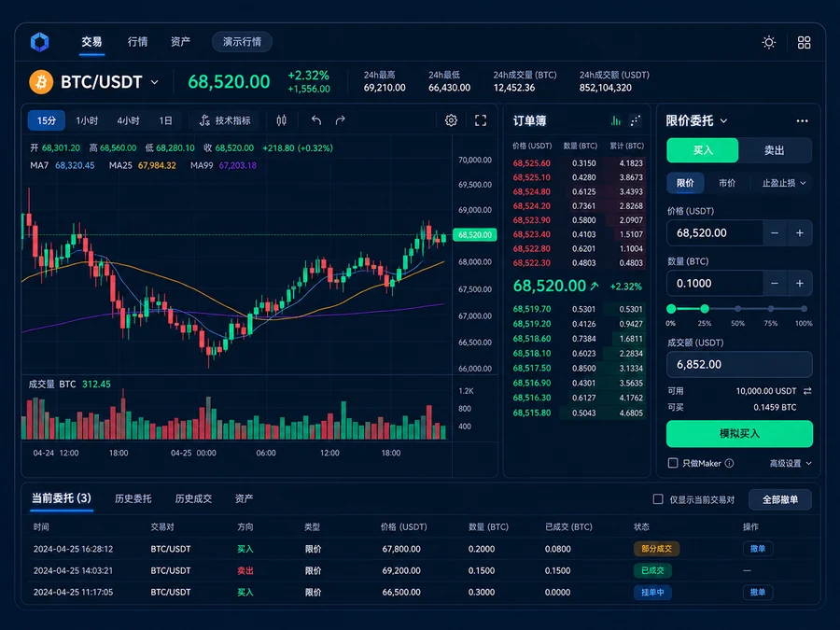Increase price with the plus button
This screenshot has height=630, width=840.
[x=799, y=233]
